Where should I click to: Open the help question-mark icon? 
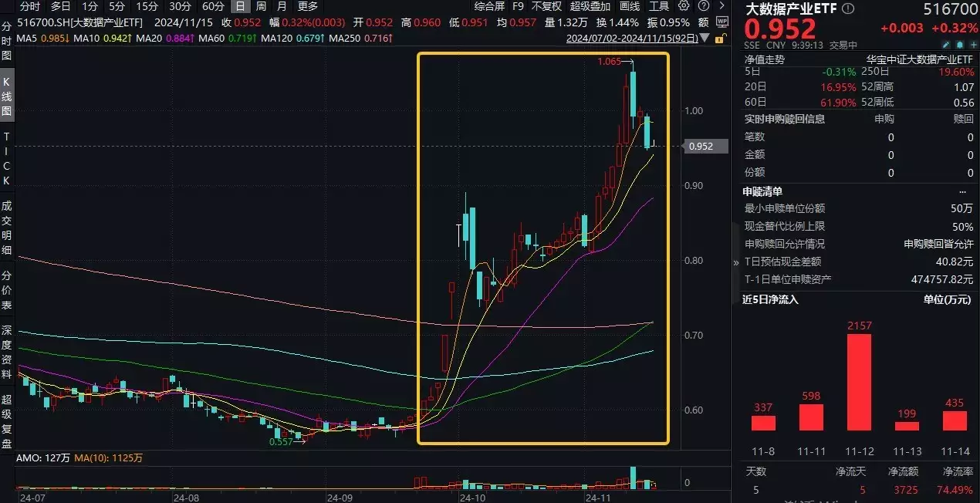point(702,5)
